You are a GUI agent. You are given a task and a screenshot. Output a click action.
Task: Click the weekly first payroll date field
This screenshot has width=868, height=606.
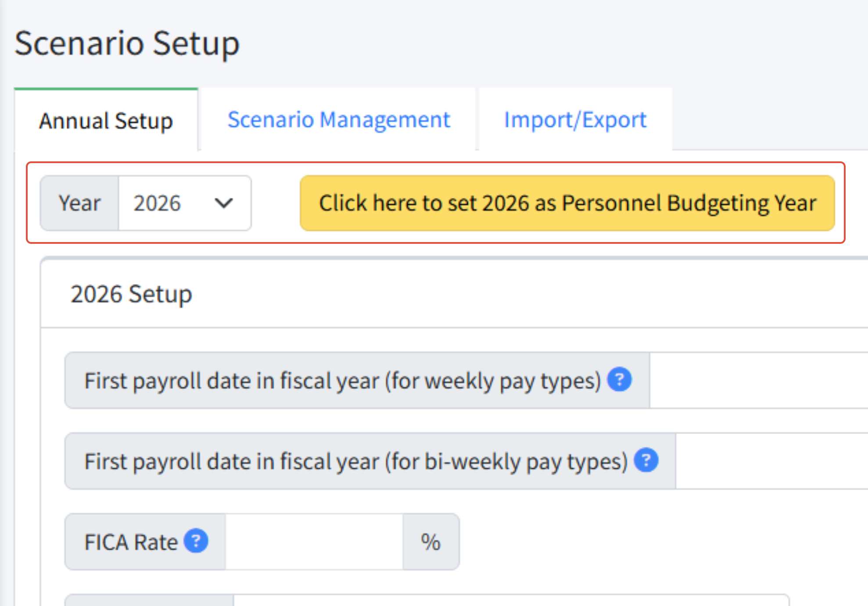[759, 380]
